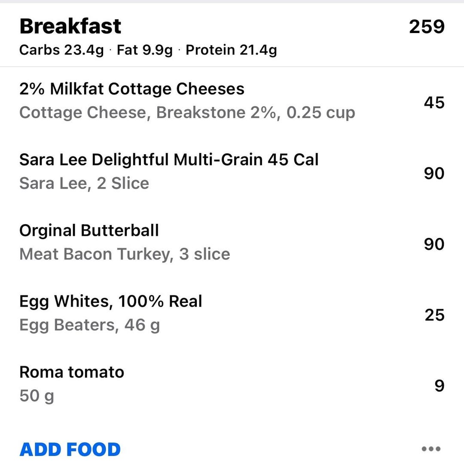Open the three-dot more options menu
The height and width of the screenshot is (476, 464).
431,449
